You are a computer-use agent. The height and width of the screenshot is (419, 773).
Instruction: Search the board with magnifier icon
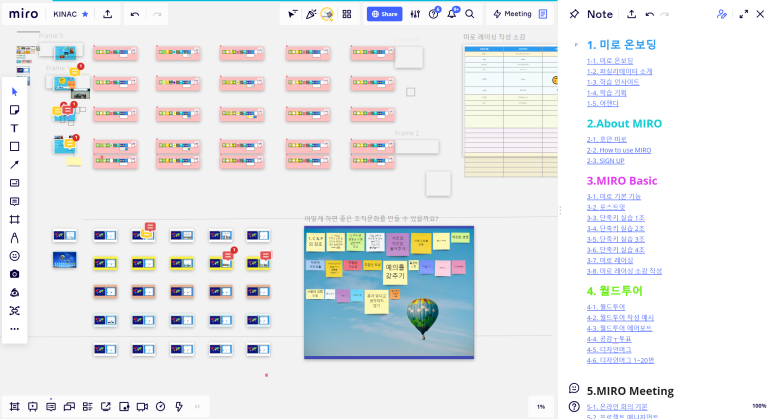pyautogui.click(x=470, y=14)
